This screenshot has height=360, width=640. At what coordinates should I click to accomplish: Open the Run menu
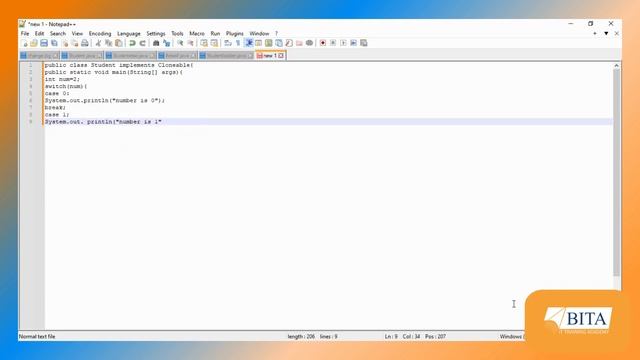pyautogui.click(x=215, y=33)
